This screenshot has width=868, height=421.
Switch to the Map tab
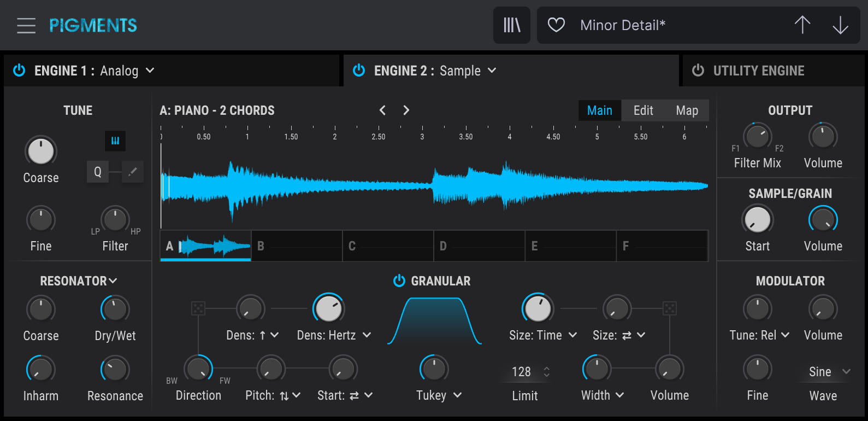[687, 110]
